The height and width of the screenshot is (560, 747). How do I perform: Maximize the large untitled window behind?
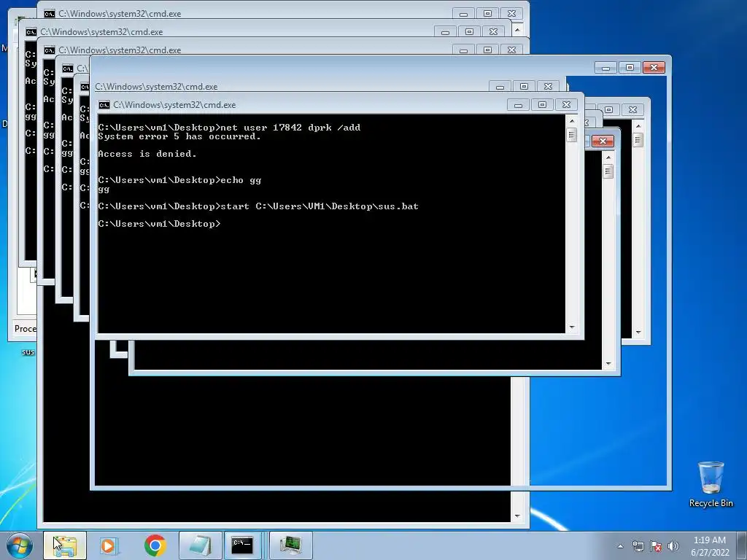pos(630,68)
